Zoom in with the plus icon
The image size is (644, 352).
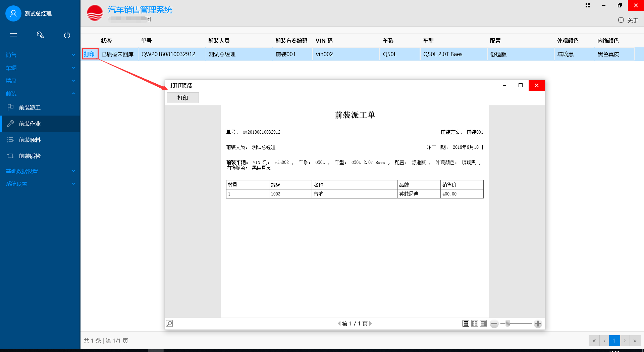pyautogui.click(x=538, y=324)
